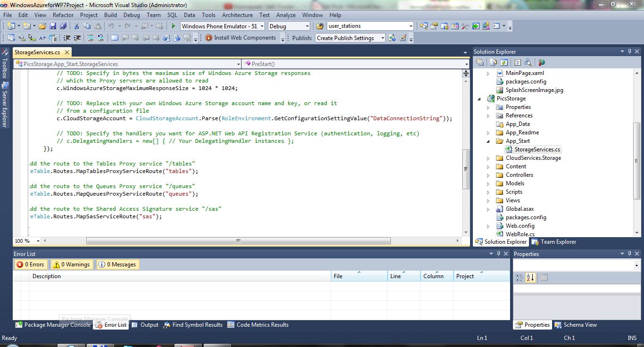Viewport: 644px width, 347px height.
Task: Switch to the Find Symbol Results tab
Action: [x=193, y=325]
